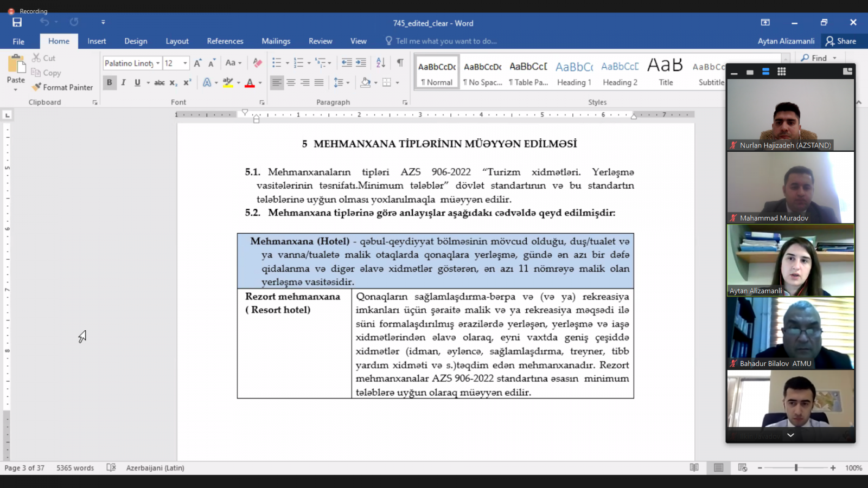
Task: Show paragraph marks with pilcrow icon
Action: coord(400,63)
